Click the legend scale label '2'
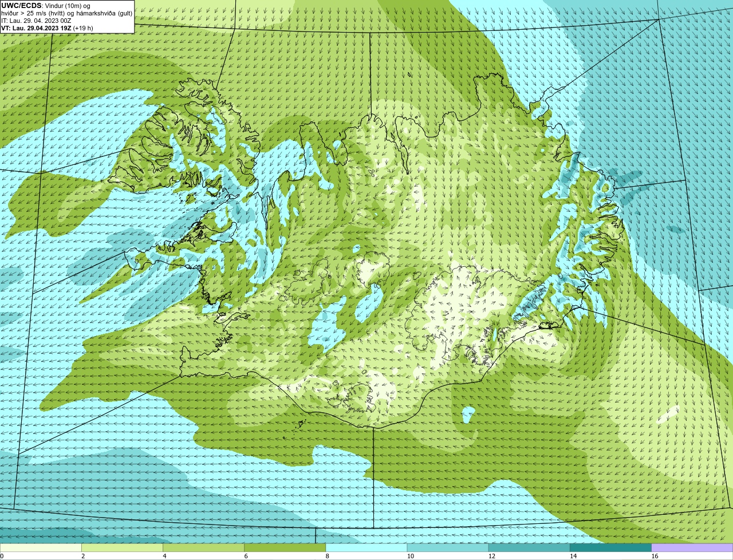The height and width of the screenshot is (560, 733). (83, 556)
